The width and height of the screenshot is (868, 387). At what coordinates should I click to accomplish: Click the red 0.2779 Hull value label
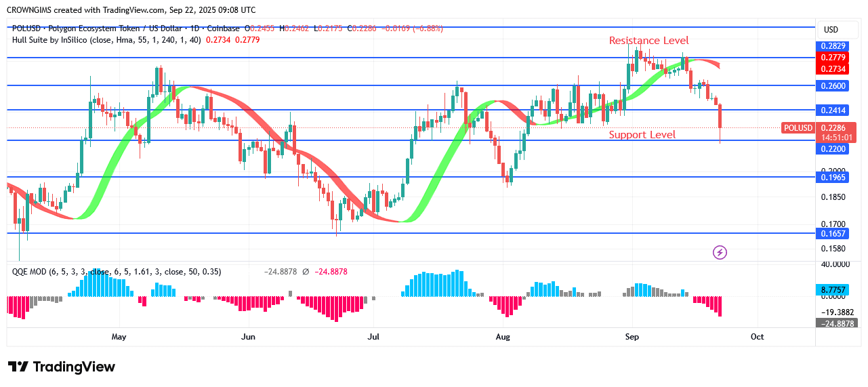pyautogui.click(x=833, y=58)
